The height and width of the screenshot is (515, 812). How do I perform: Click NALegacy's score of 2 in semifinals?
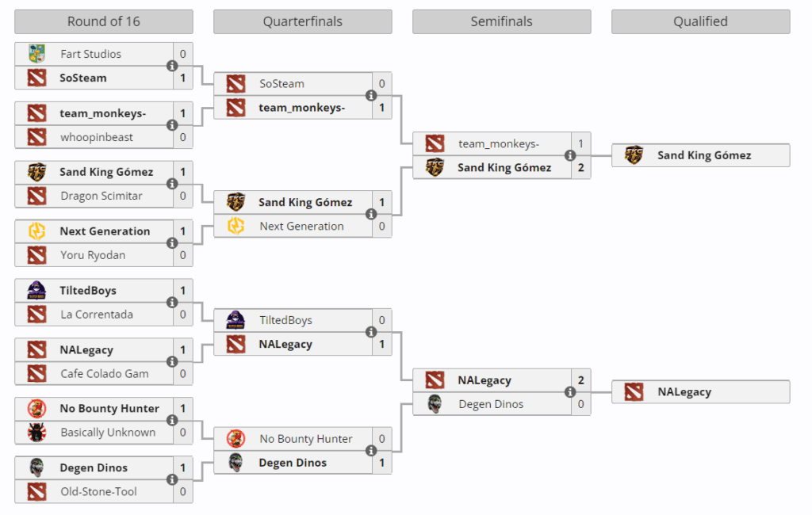pos(580,380)
